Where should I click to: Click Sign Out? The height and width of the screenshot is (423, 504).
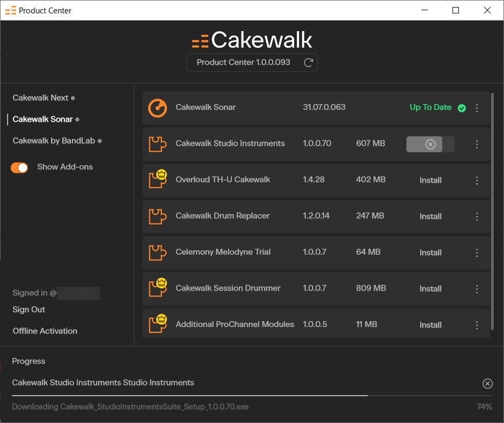point(28,310)
